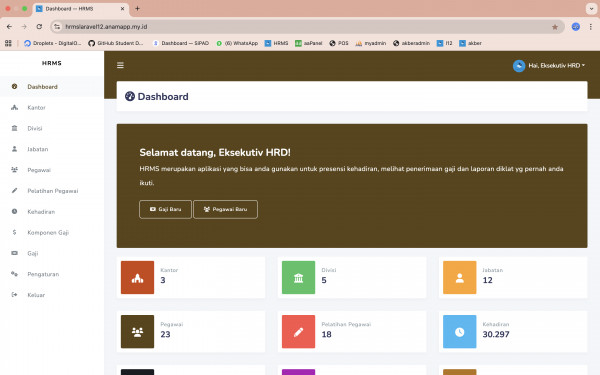
Task: Click the Dashboard sidebar icon
Action: (x=15, y=86)
